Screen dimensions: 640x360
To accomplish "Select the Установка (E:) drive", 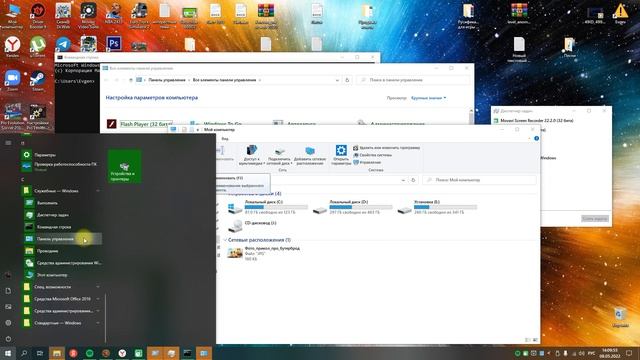I will pos(437,207).
